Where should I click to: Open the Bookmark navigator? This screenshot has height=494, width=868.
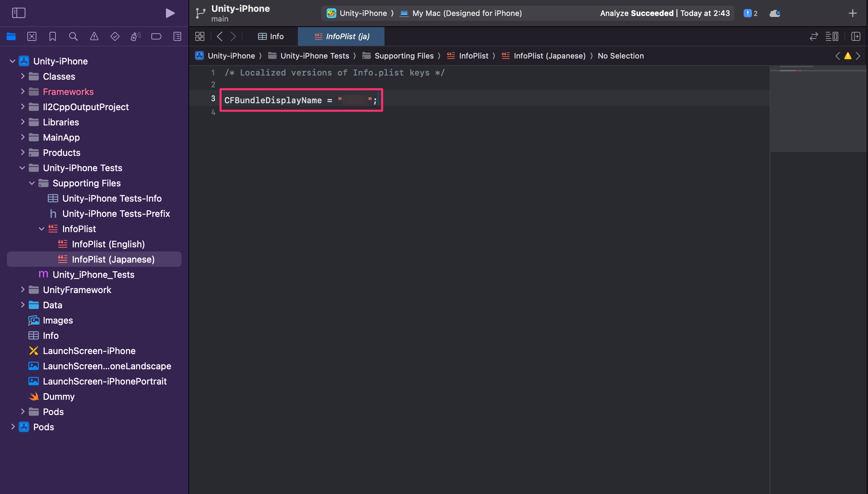53,36
